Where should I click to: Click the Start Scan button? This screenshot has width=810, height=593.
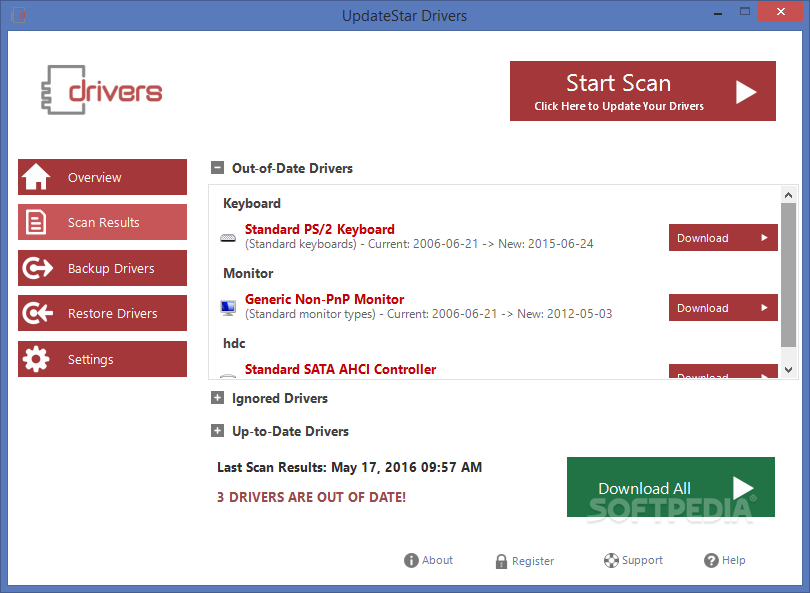click(643, 91)
